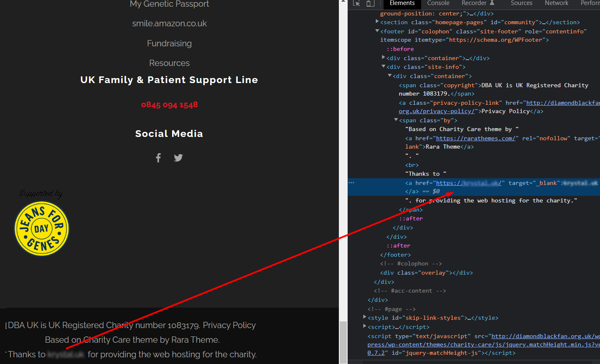Collapse the span class by node
600x364 pixels.
click(x=396, y=120)
